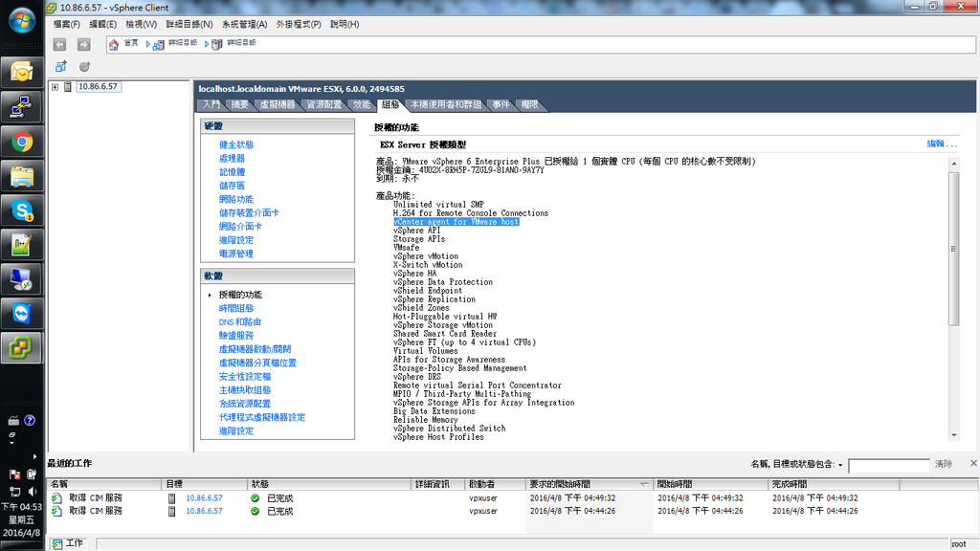Focus the recent tasks filter text field

coord(889,466)
